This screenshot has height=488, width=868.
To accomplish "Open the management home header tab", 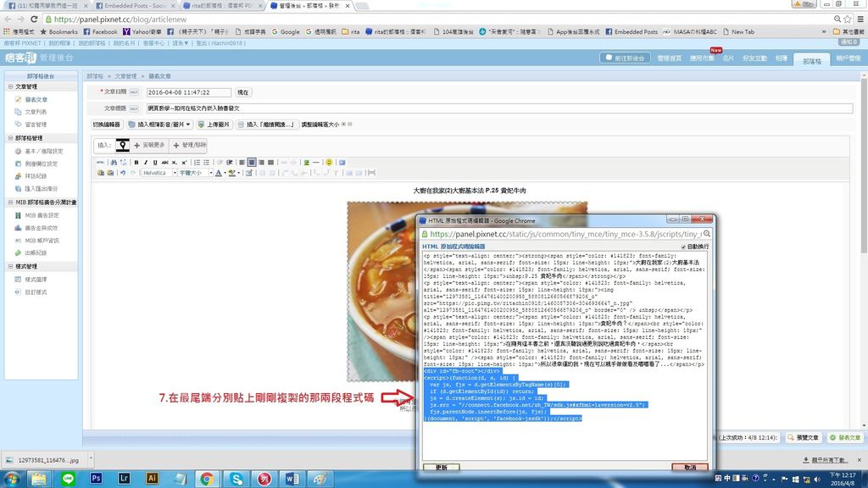I will click(x=670, y=58).
